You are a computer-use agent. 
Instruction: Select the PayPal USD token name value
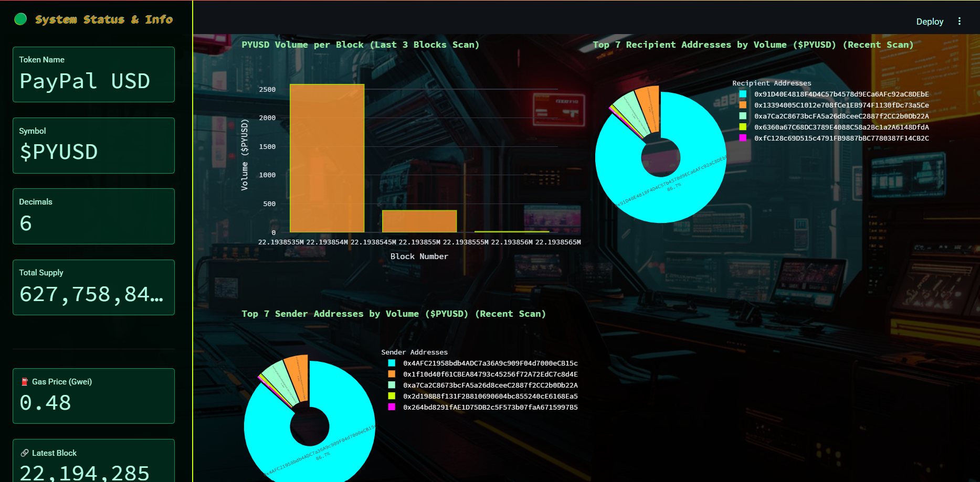click(x=85, y=81)
